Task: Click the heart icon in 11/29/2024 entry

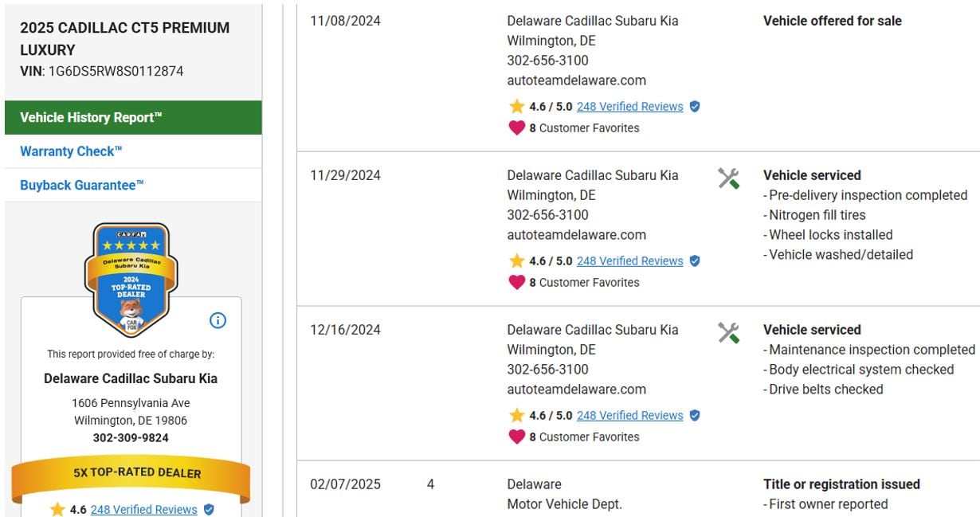Action: tap(517, 282)
